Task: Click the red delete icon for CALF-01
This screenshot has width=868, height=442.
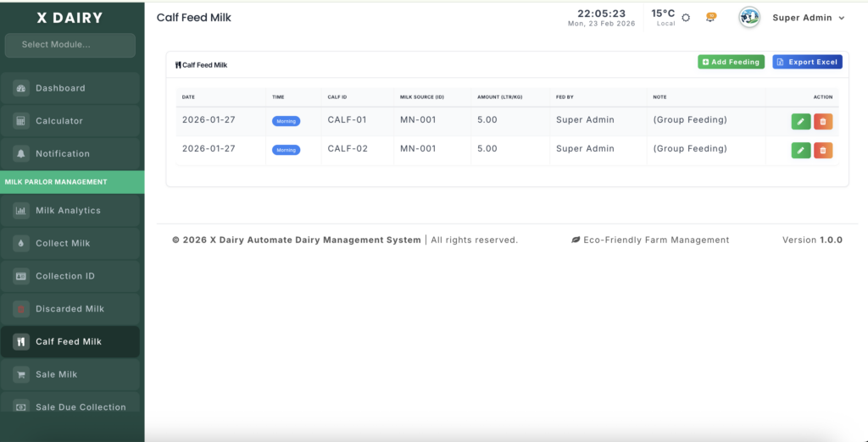Action: (822, 122)
